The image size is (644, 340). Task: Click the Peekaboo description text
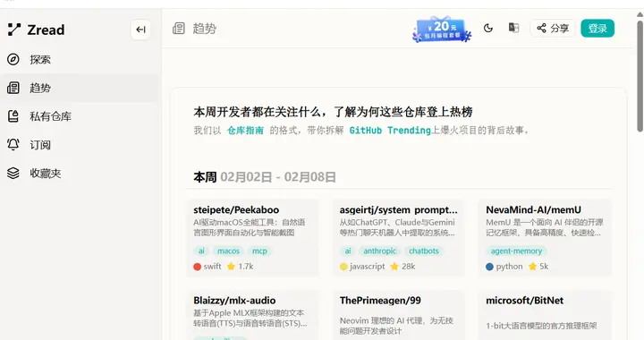pyautogui.click(x=250, y=227)
